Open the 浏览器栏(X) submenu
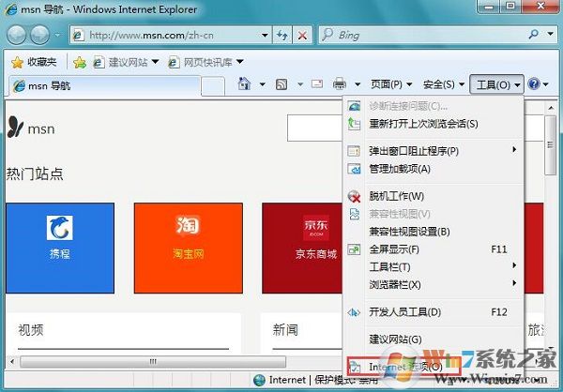This screenshot has width=563, height=392. click(433, 285)
